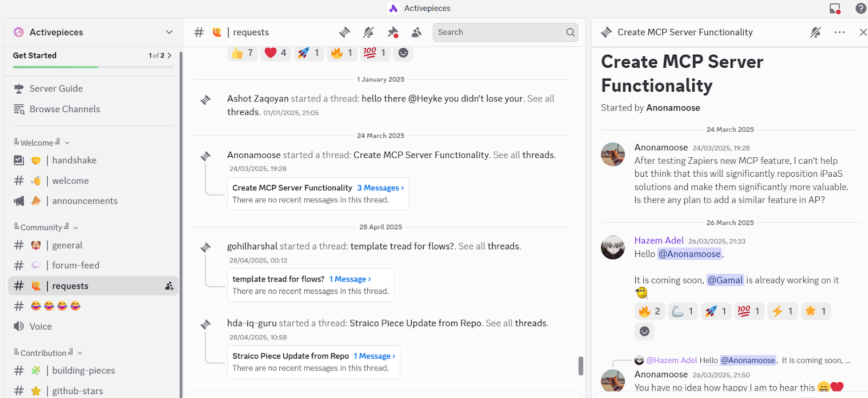Join the Voice channel
The image size is (868, 398).
pos(92,326)
